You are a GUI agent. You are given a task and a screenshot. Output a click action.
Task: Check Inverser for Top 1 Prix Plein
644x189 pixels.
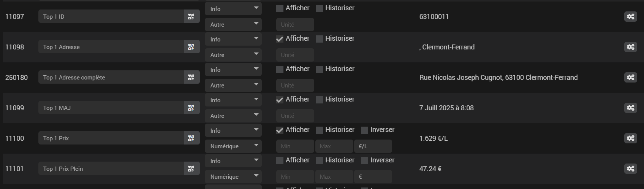(364, 160)
